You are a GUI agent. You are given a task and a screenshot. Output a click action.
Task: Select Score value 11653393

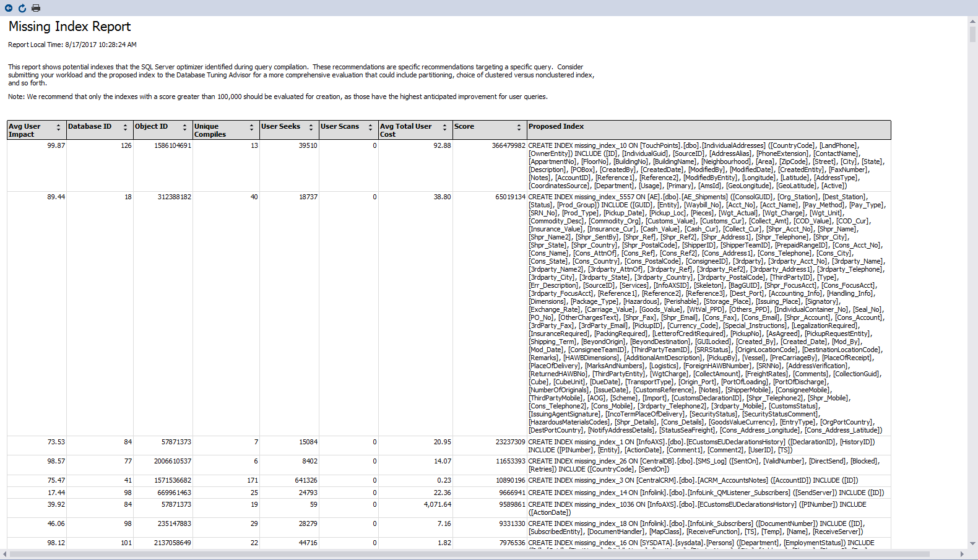(x=511, y=461)
